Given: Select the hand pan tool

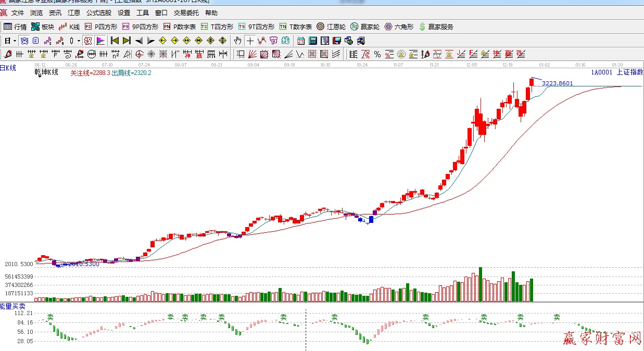Looking at the screenshot, I should point(238,41).
